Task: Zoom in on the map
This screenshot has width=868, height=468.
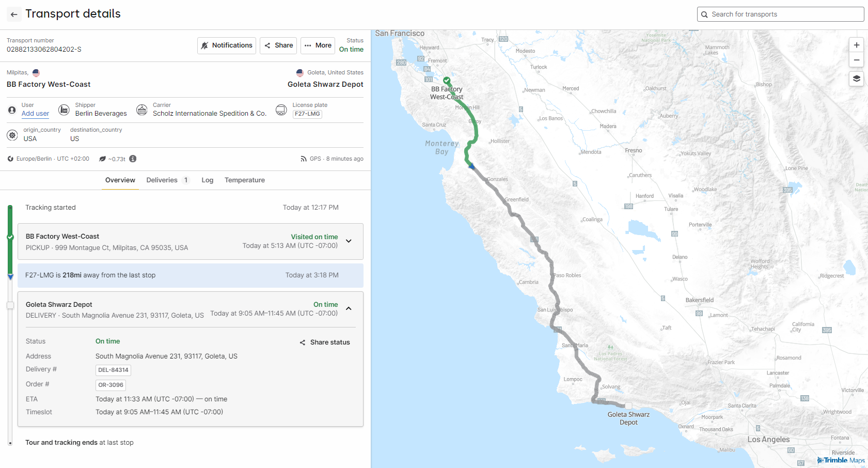Action: (856, 45)
